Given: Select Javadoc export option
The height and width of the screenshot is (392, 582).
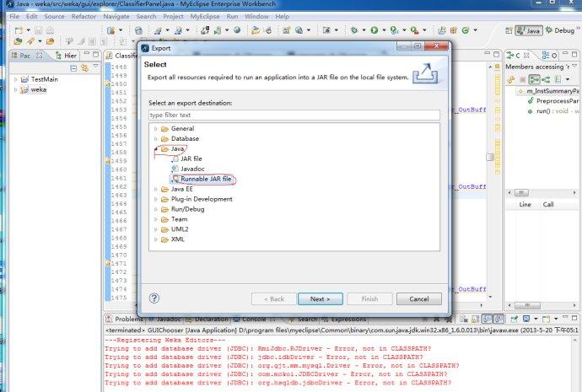Looking at the screenshot, I should 192,169.
